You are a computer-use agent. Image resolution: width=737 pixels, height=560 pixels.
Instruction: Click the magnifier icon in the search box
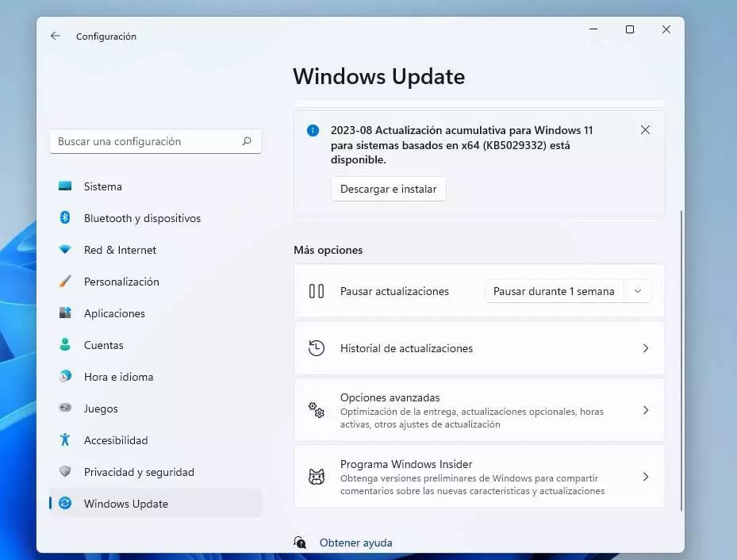[x=247, y=141]
